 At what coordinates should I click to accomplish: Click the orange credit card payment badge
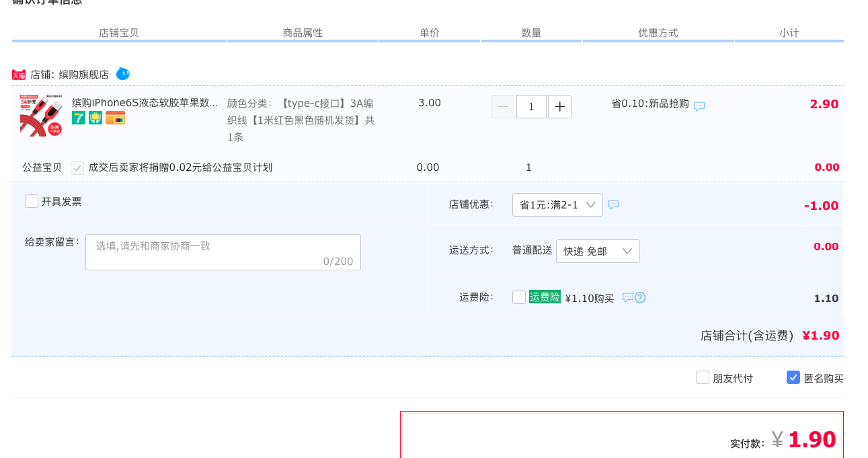[x=115, y=118]
